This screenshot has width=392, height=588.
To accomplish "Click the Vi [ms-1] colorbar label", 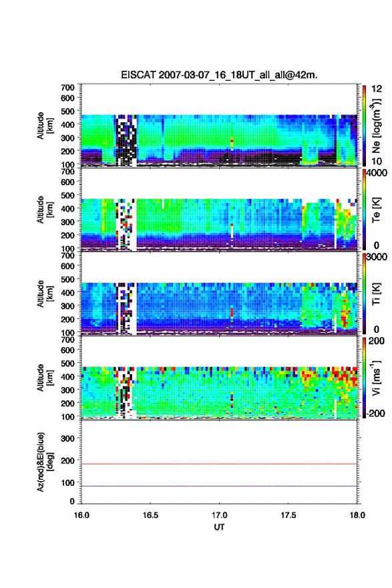I will [x=376, y=378].
